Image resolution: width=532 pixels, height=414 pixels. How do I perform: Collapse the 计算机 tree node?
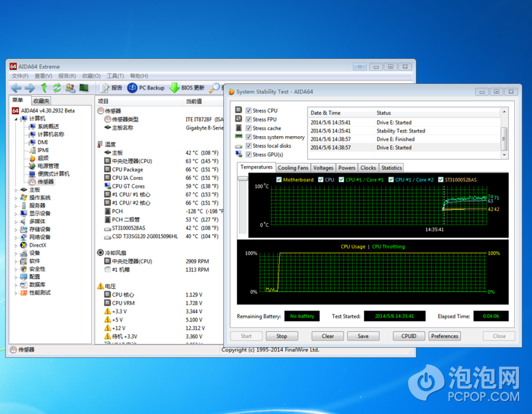pyautogui.click(x=15, y=119)
